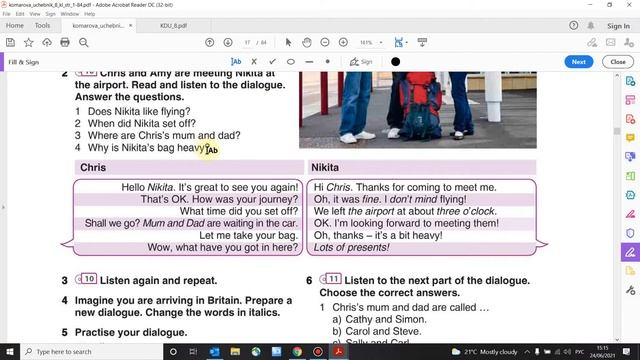
Task: Edit the current page number field
Action: tap(247, 42)
